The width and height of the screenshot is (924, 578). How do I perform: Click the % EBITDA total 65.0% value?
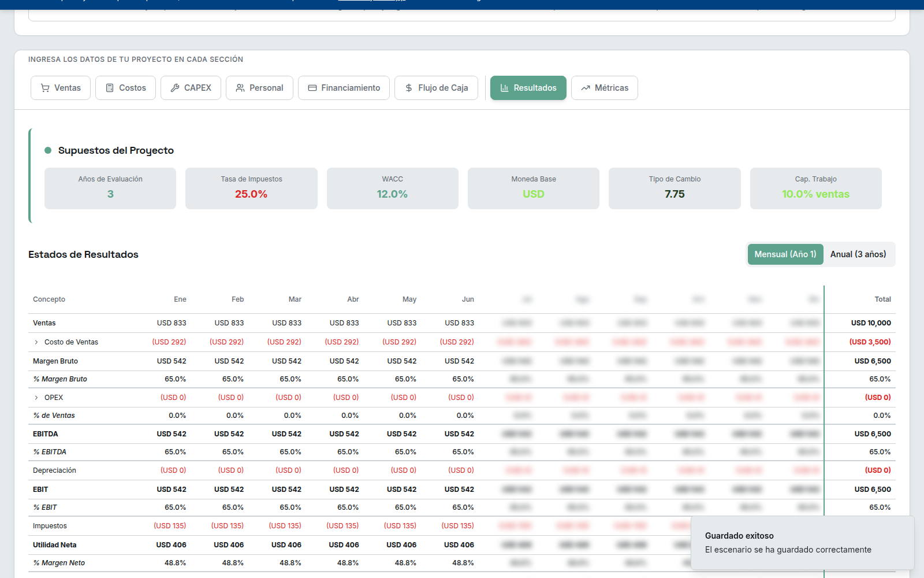[880, 452]
